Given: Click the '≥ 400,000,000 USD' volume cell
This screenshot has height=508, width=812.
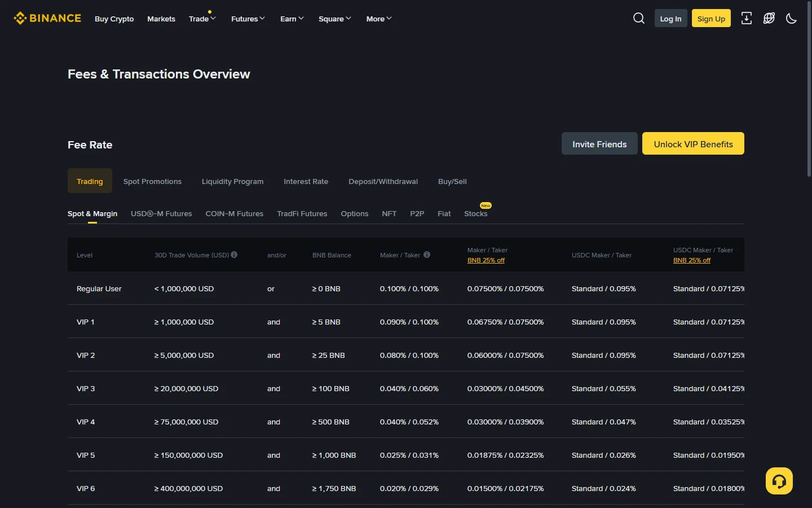Looking at the screenshot, I should [189, 488].
